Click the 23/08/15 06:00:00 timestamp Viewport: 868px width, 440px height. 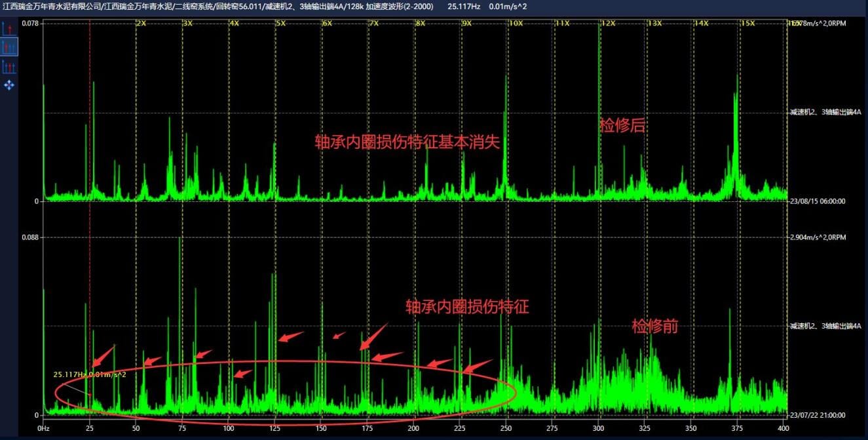pyautogui.click(x=818, y=201)
